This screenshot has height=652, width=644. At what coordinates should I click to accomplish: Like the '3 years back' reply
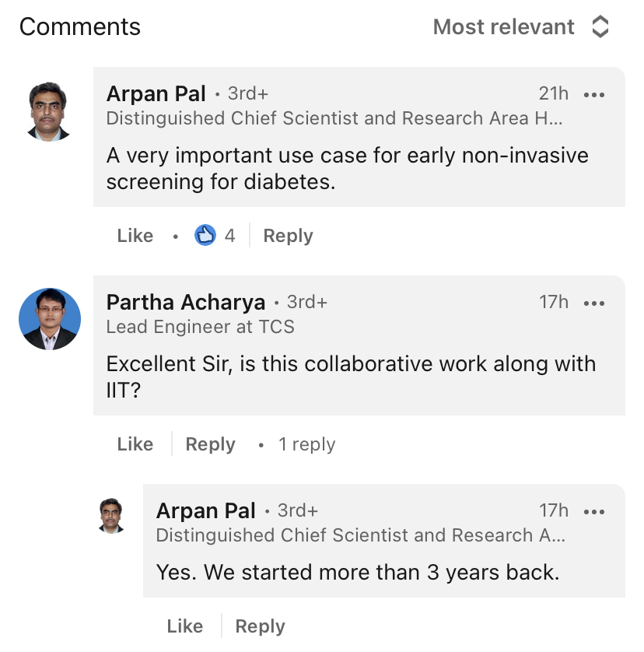pyautogui.click(x=185, y=626)
